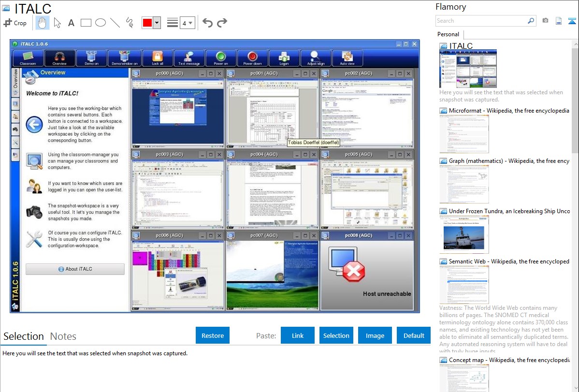Click the Lock all padlock icon
579x392 pixels.
tap(157, 58)
